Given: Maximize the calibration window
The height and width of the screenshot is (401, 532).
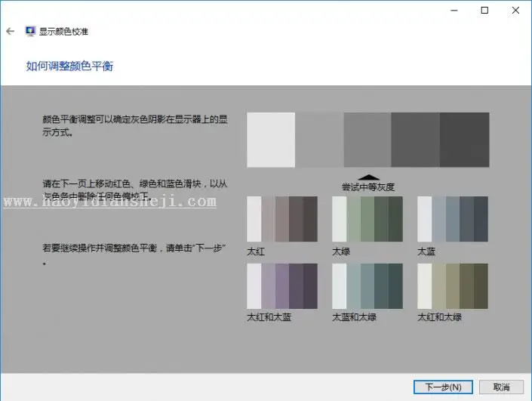Looking at the screenshot, I should [x=485, y=11].
